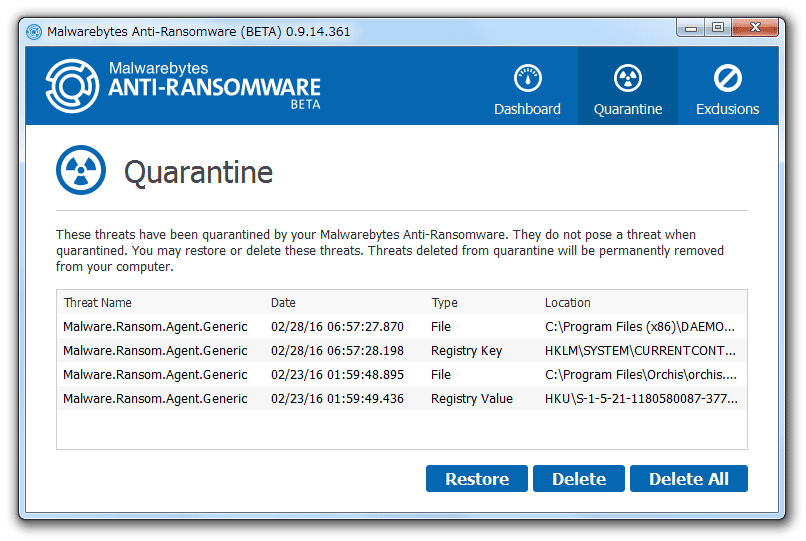Open the Exclusions prohibited-sign icon
This screenshot has height=541, width=806.
click(727, 79)
